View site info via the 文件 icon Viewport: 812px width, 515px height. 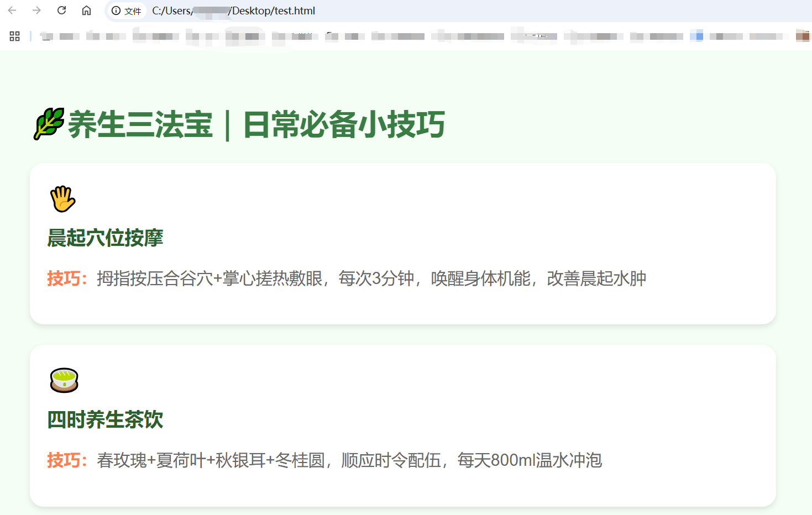127,11
